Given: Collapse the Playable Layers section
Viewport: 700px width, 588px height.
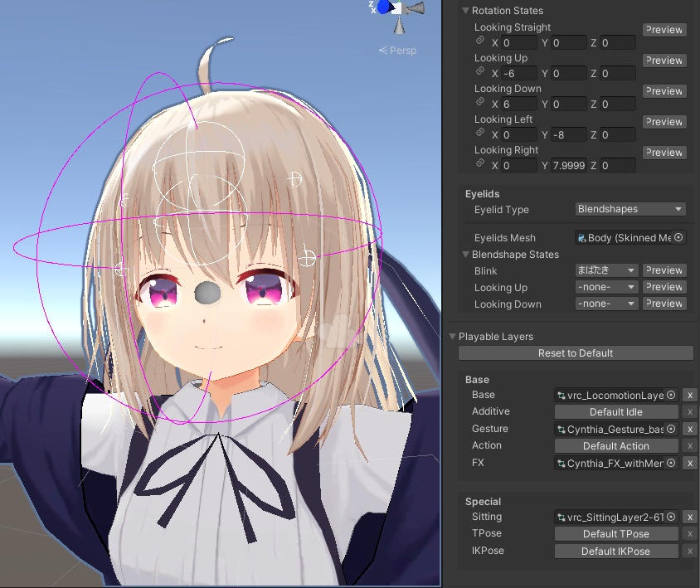Looking at the screenshot, I should pyautogui.click(x=453, y=336).
